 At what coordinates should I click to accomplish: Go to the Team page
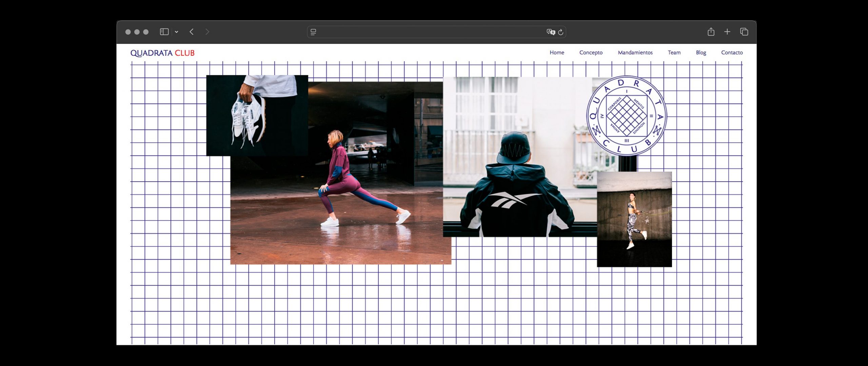click(674, 53)
